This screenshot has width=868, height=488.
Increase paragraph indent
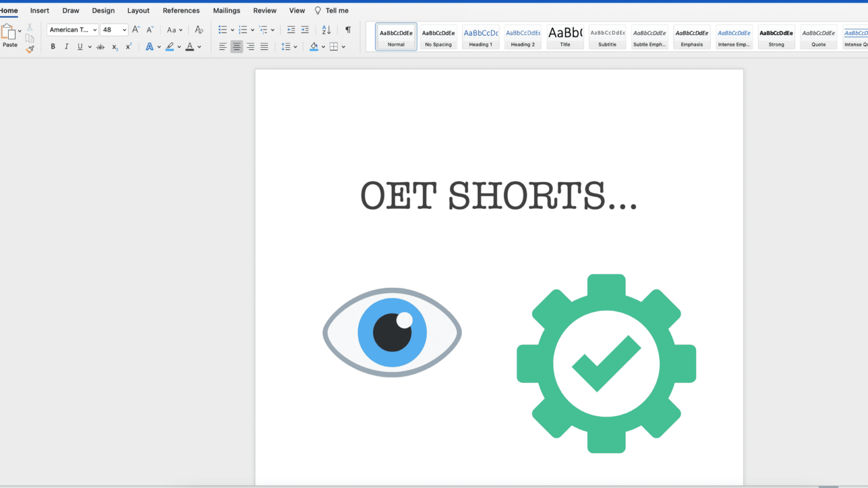point(305,29)
